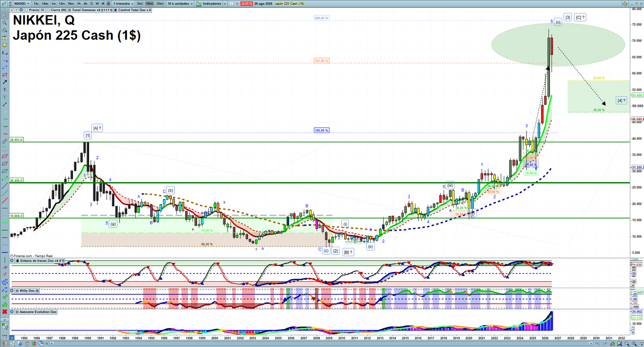This screenshot has width=644, height=347.
Task: Toggle the Tunel Domenec v4 indicator box
Action: 70,10
